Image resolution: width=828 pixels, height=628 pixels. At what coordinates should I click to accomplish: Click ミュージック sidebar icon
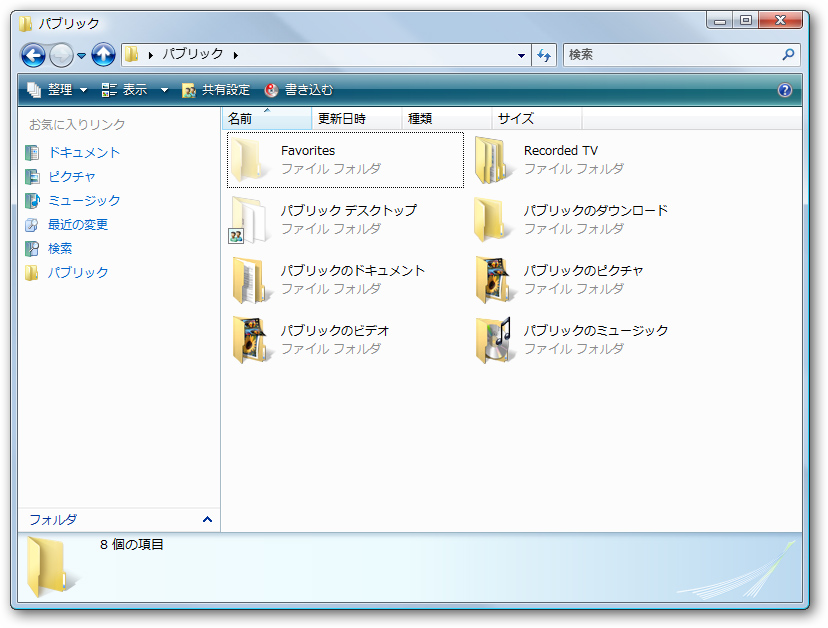click(x=32, y=201)
